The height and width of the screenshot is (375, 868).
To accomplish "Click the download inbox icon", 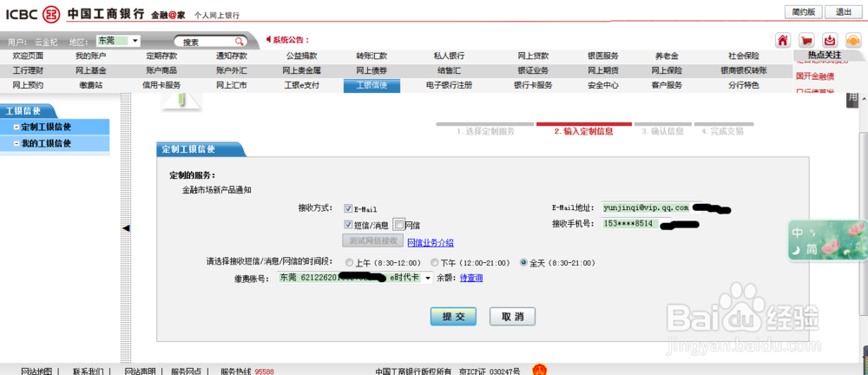I will 830,41.
